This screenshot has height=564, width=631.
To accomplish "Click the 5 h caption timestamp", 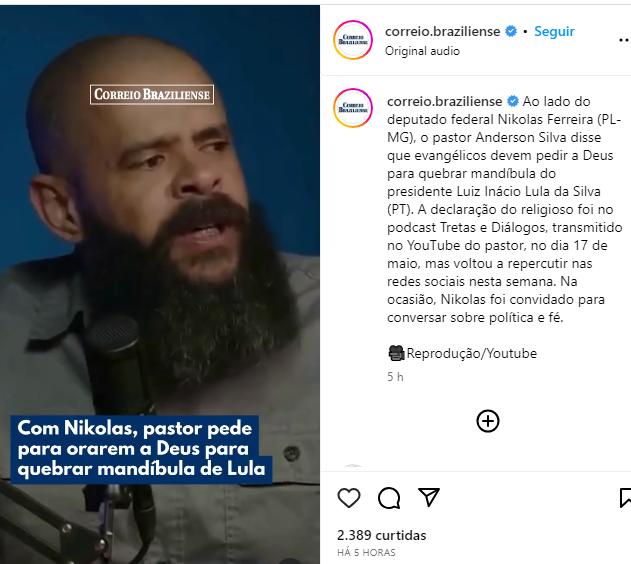I will coord(395,377).
